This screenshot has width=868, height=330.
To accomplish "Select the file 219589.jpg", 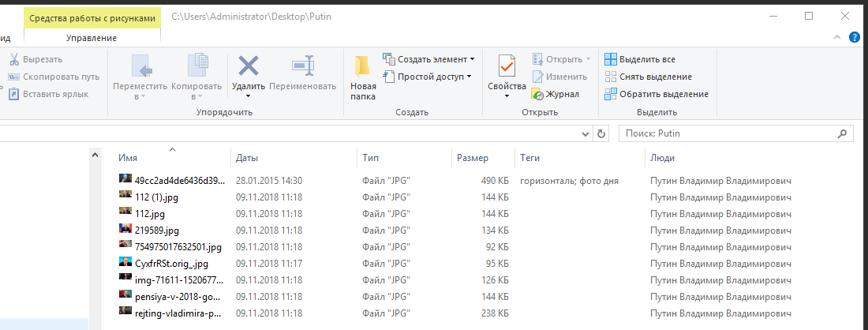I will click(157, 231).
